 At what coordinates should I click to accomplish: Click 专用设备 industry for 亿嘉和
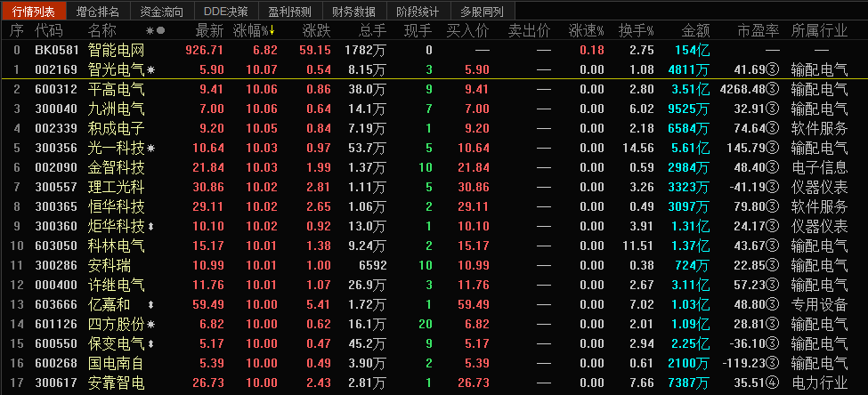820,305
